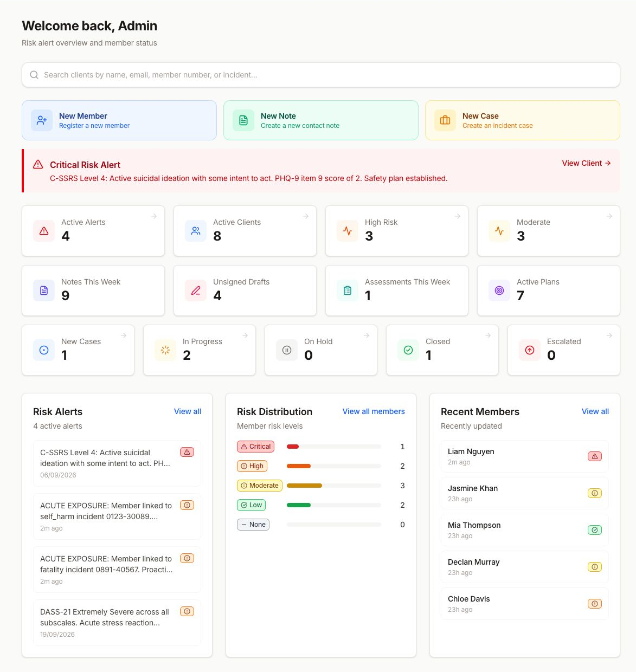The image size is (636, 672).
Task: Open the Notes This Week card
Action: coord(93,290)
